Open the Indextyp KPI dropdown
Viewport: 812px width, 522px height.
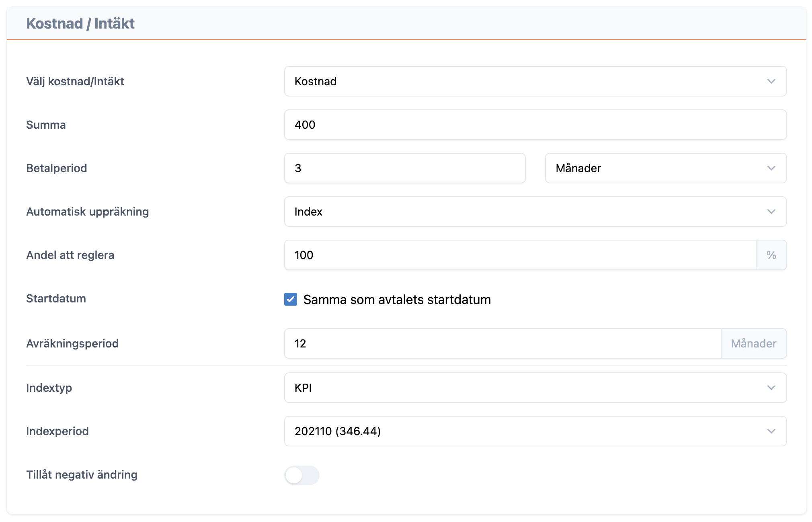[x=535, y=388]
